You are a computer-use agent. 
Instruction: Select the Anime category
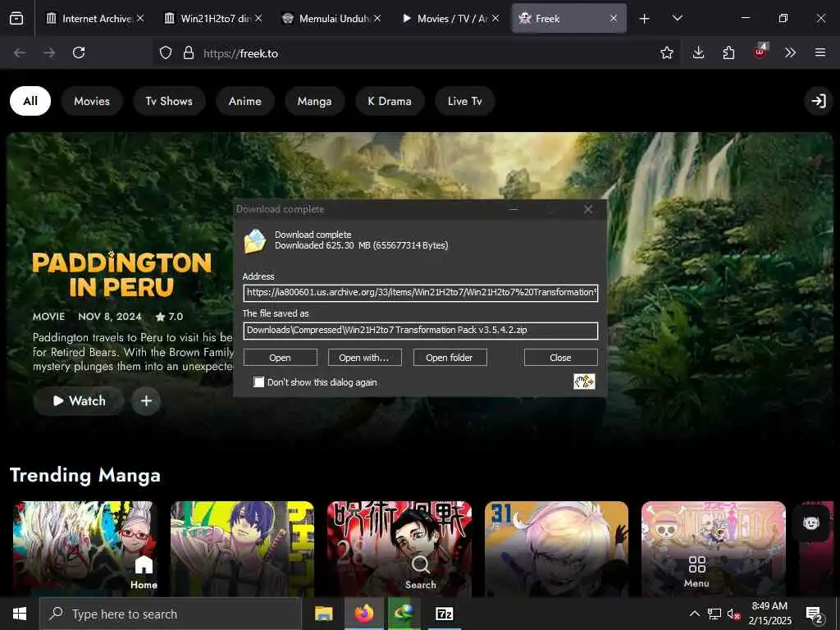244,101
